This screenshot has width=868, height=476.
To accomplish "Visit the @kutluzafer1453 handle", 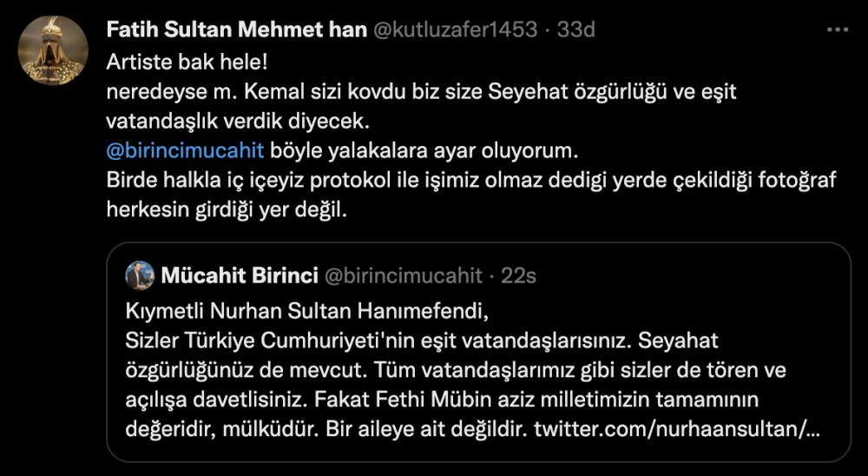I will pyautogui.click(x=455, y=30).
